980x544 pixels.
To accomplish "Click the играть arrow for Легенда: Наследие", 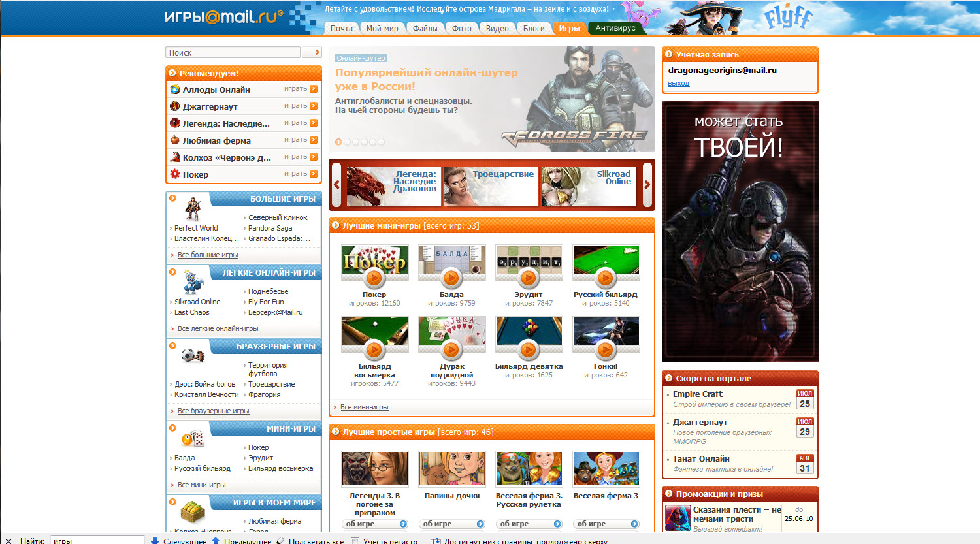I will 314,123.
